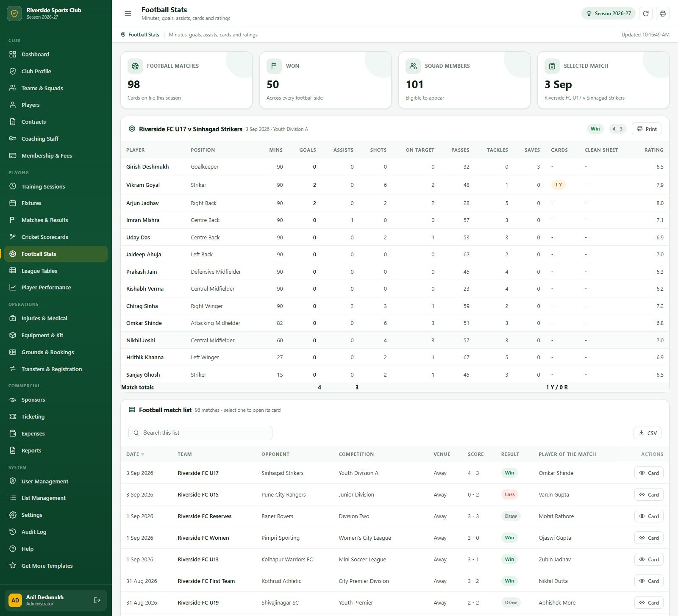
Task: Click the Dashboard grid icon in the sidebar
Action: click(13, 54)
